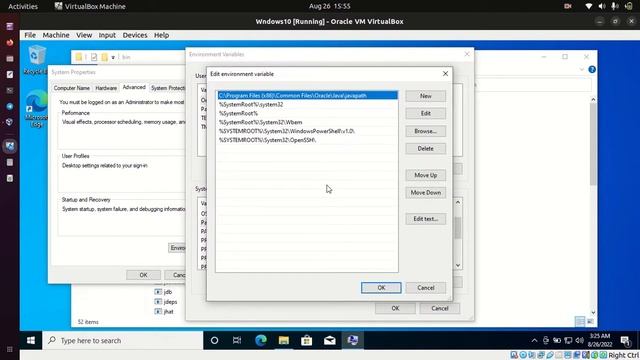Click Cancel in Environment Variables window

click(x=440, y=308)
